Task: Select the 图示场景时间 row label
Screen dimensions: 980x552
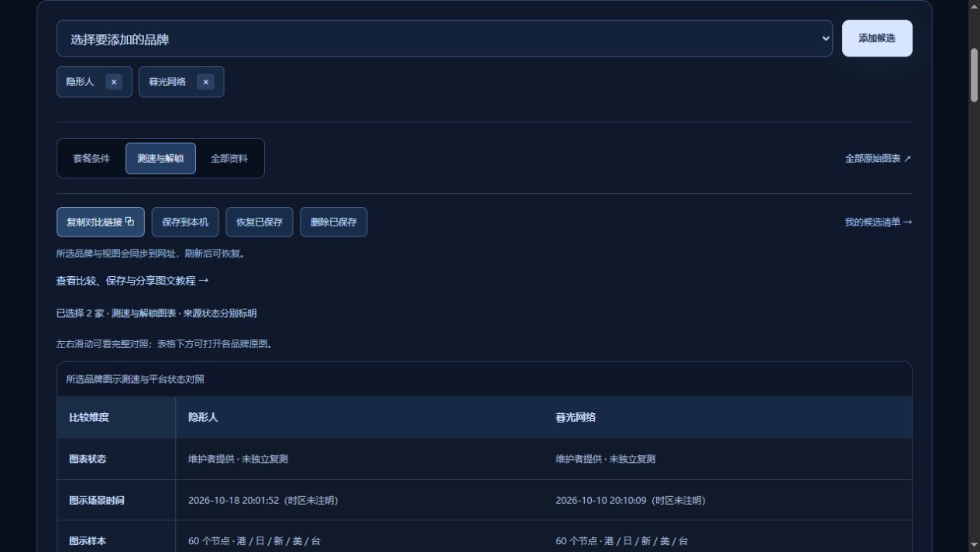Action: coord(116,501)
